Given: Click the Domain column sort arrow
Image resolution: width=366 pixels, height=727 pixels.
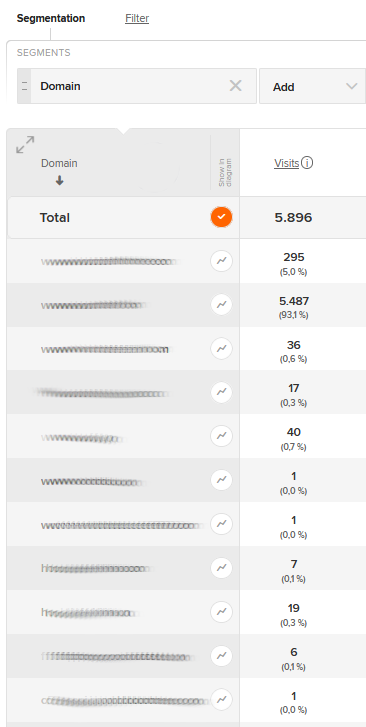Looking at the screenshot, I should pyautogui.click(x=59, y=181).
